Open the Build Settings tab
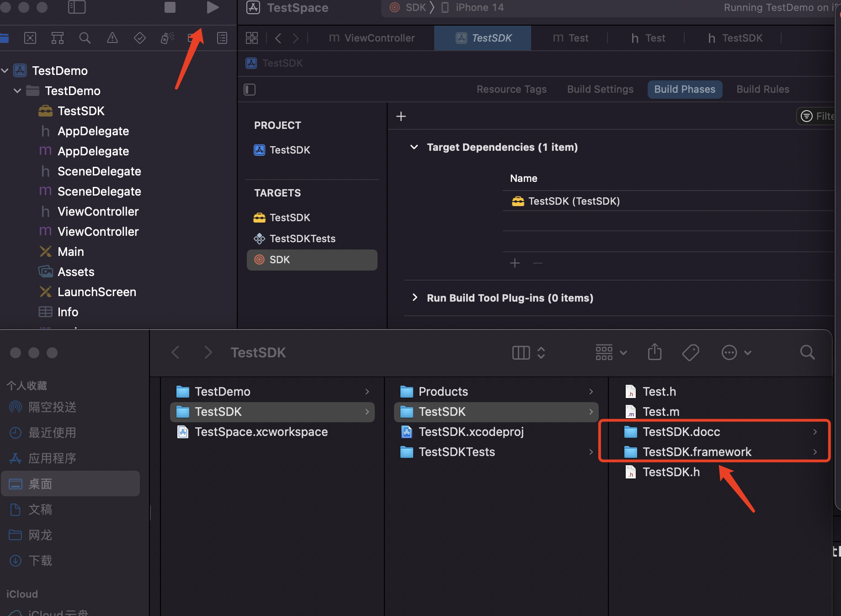The image size is (841, 616). tap(600, 90)
